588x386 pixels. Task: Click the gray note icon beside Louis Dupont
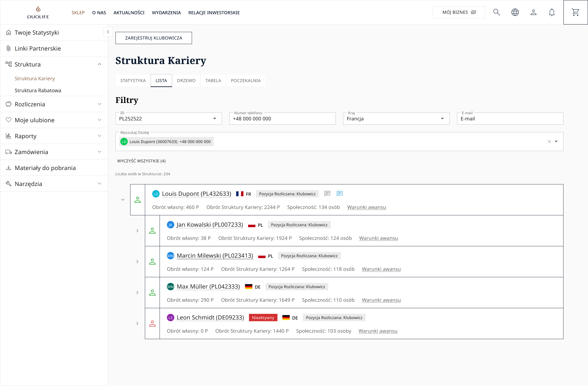pyautogui.click(x=327, y=193)
